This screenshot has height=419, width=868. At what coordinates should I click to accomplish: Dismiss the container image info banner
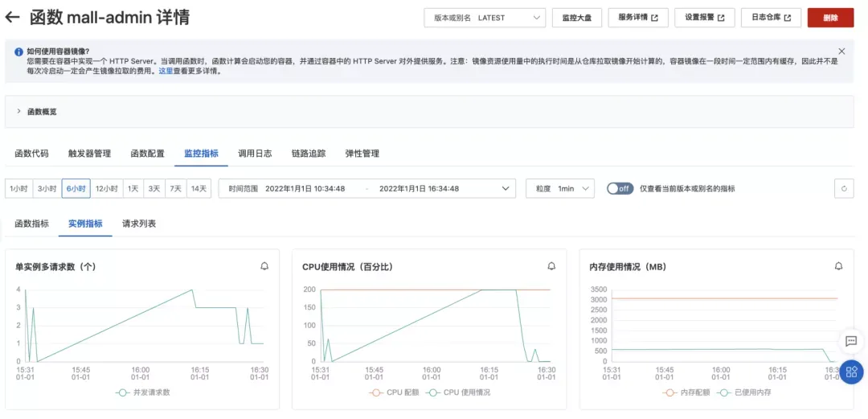click(842, 51)
